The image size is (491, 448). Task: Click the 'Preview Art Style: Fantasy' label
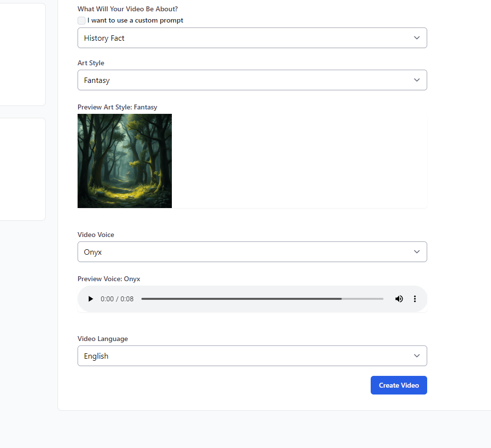tap(117, 107)
